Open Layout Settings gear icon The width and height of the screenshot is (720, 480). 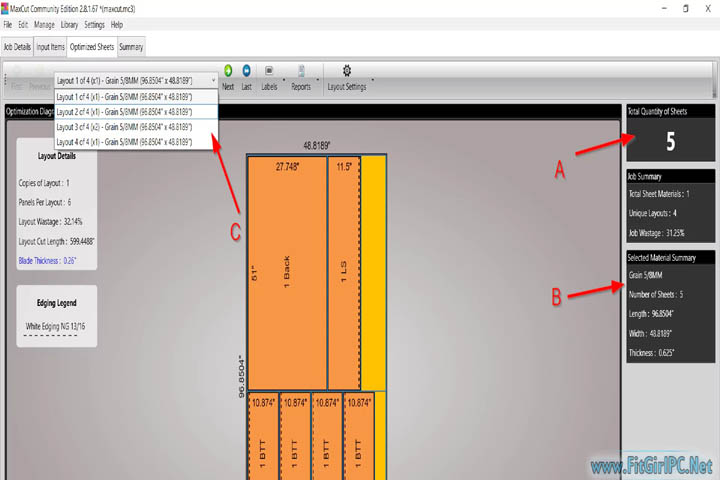coord(347,70)
